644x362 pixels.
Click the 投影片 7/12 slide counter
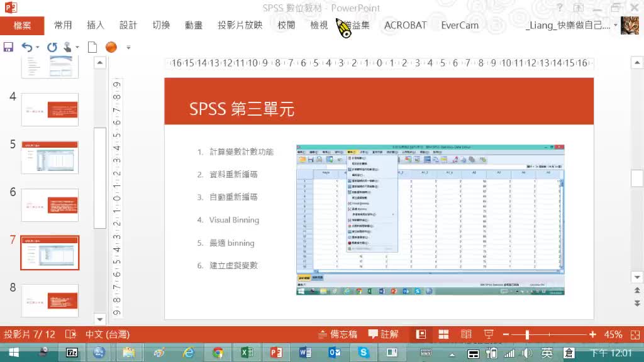point(30,334)
